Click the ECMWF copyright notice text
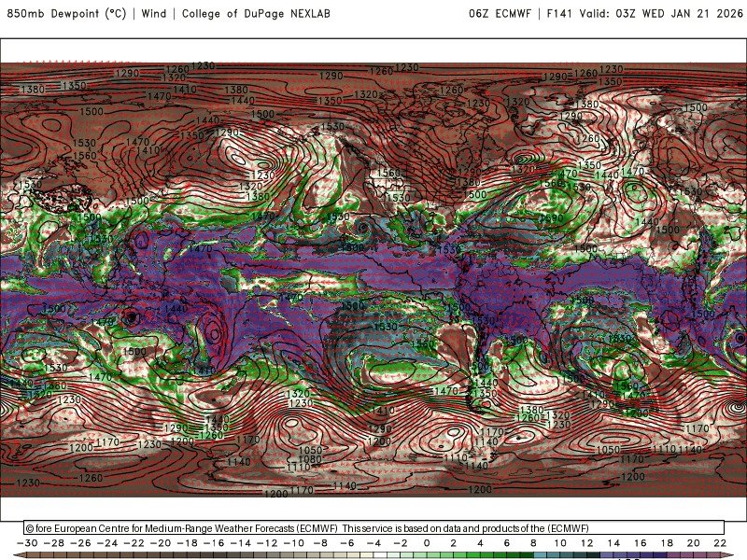 (x=307, y=528)
